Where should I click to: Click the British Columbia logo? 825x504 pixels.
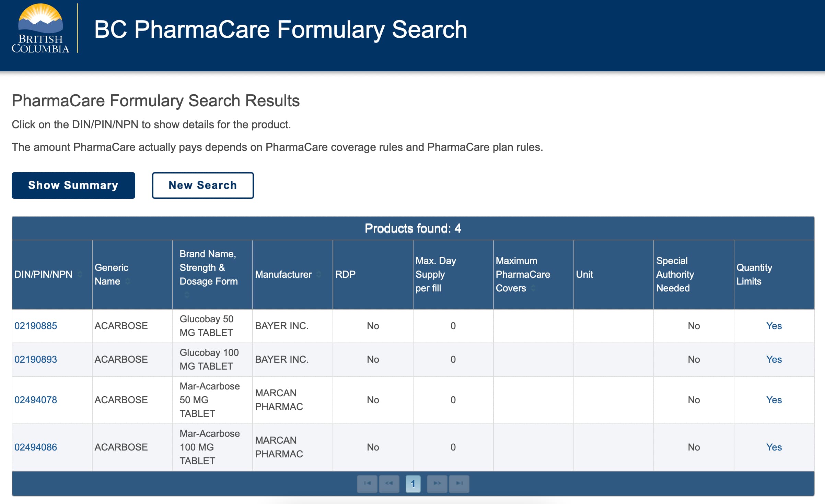tap(40, 28)
